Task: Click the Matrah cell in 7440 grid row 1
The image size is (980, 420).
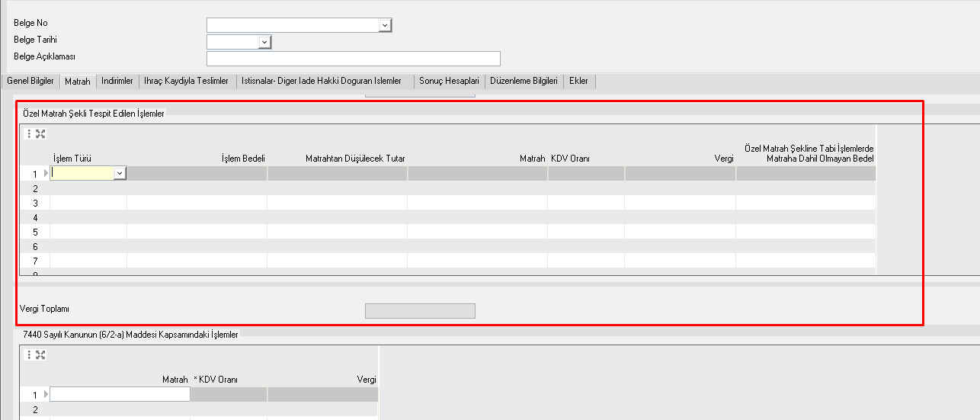Action: pyautogui.click(x=120, y=394)
